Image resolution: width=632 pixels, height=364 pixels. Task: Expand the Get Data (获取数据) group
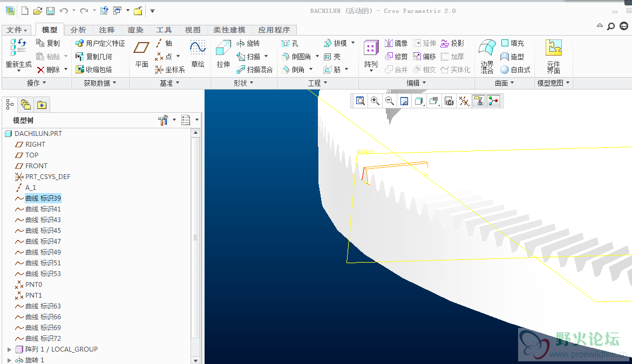point(100,83)
